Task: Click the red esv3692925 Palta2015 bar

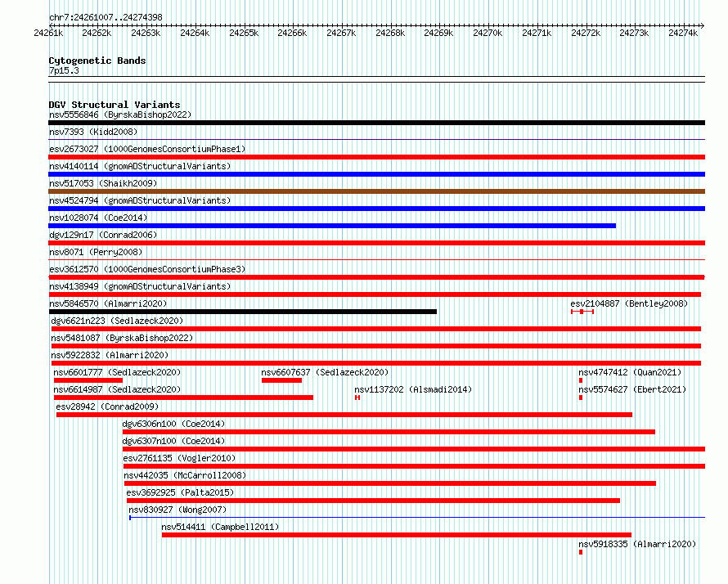Action: pos(373,501)
